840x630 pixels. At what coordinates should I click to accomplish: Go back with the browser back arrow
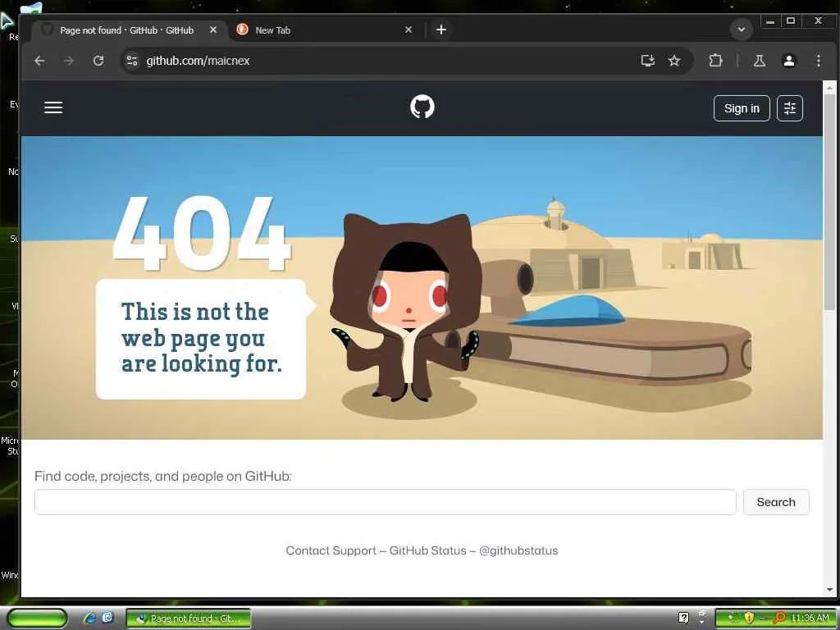(x=39, y=61)
